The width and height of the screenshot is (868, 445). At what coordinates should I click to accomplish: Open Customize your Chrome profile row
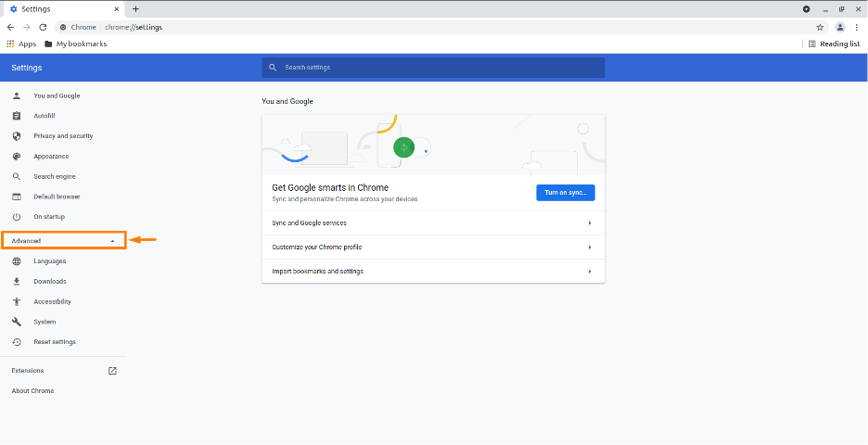[x=433, y=248]
